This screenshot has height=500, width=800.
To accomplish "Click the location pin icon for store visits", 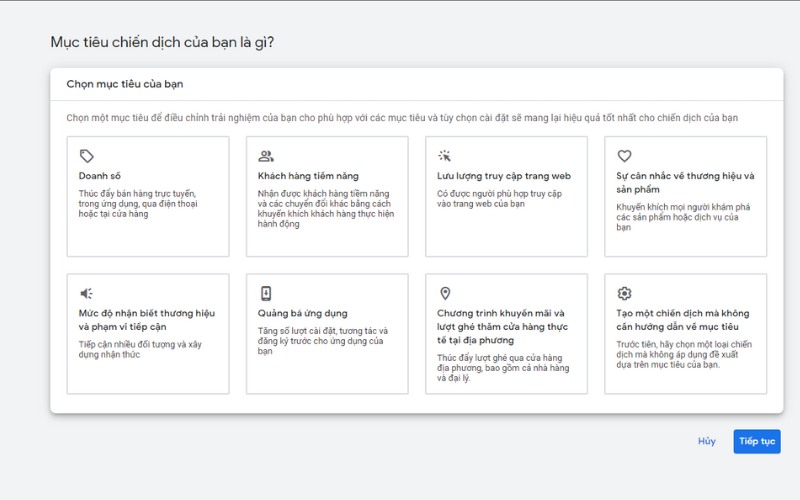I will pos(445,293).
